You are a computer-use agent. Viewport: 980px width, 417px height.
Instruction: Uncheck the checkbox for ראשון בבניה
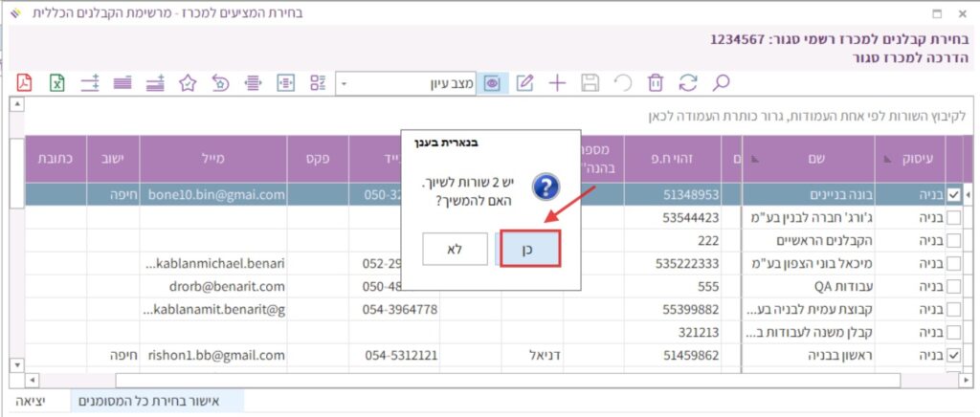tap(953, 355)
